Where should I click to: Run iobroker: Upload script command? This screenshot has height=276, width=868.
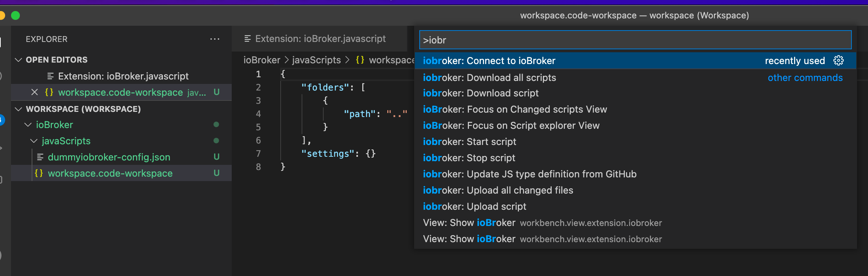(635, 206)
